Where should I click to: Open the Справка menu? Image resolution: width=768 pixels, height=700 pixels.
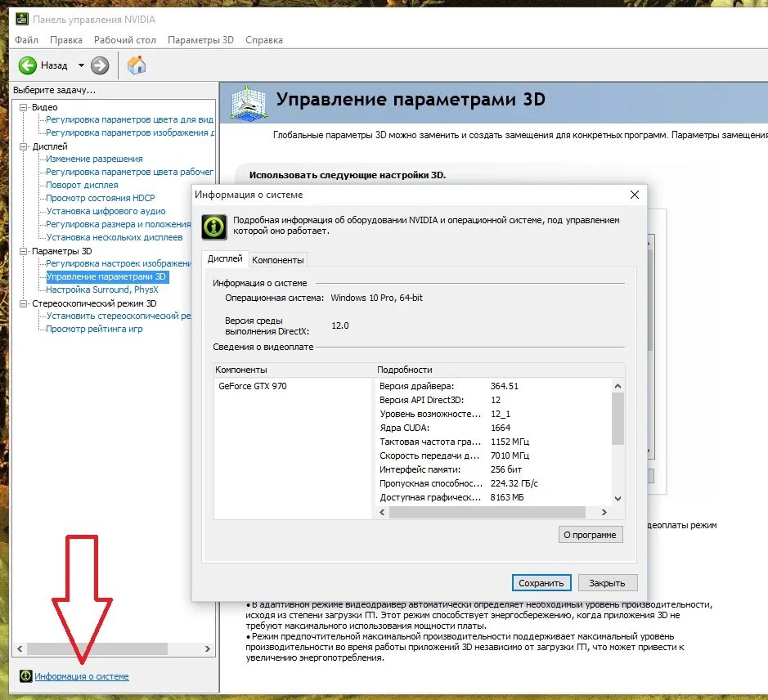(264, 40)
